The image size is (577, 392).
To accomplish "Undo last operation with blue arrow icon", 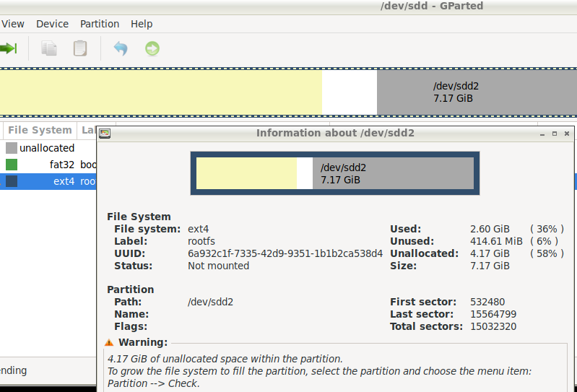I will tap(121, 49).
